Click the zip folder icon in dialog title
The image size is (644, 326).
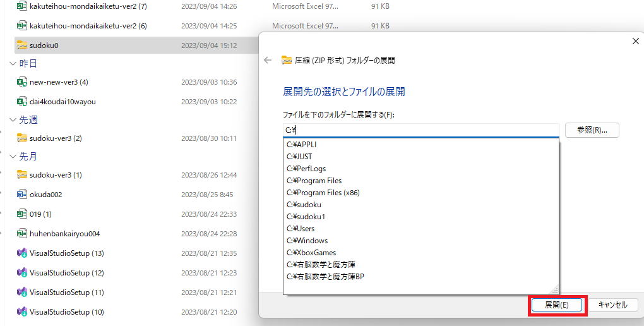click(286, 61)
